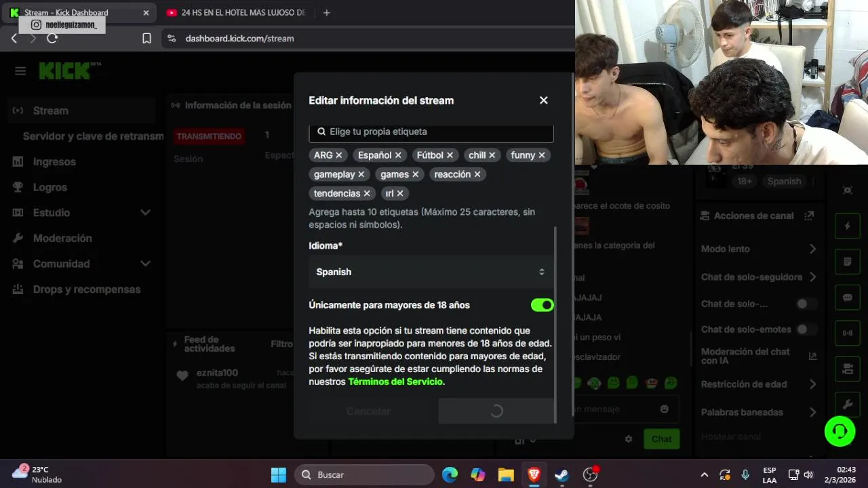Toggle the Chat de solo-... switch

pos(806,304)
